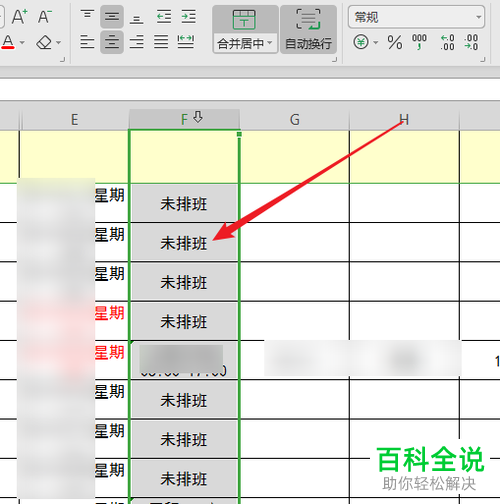This screenshot has width=500, height=504.
Task: Increase font size with A+ icon
Action: [20, 16]
